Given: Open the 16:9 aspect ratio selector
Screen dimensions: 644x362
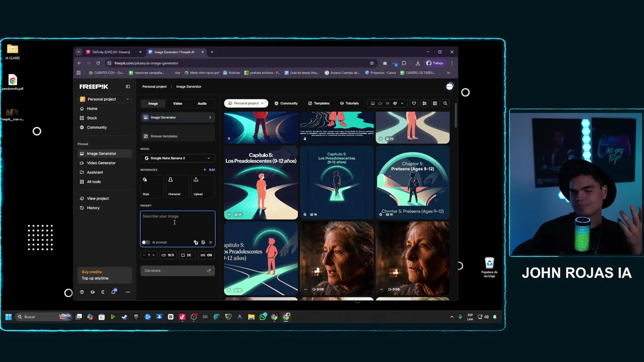Looking at the screenshot, I should coord(168,255).
